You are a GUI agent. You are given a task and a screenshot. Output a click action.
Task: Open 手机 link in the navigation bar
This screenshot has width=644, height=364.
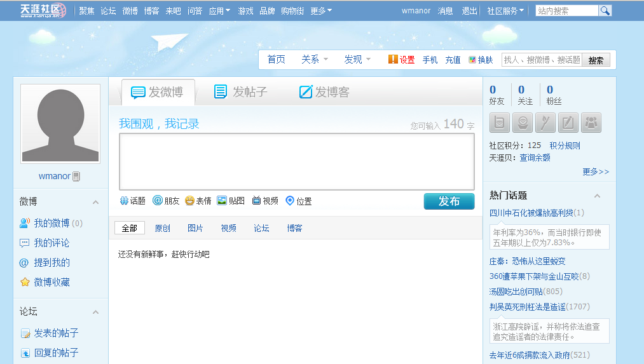coord(430,60)
